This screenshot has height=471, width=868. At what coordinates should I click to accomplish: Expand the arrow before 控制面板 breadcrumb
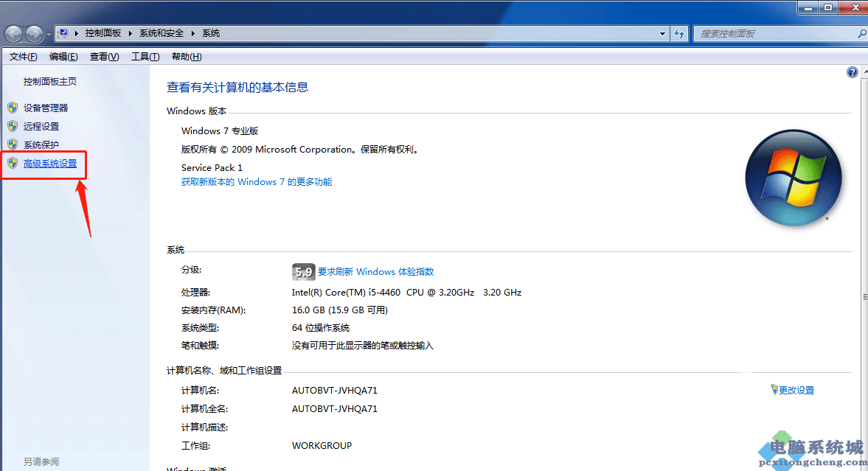tap(77, 34)
